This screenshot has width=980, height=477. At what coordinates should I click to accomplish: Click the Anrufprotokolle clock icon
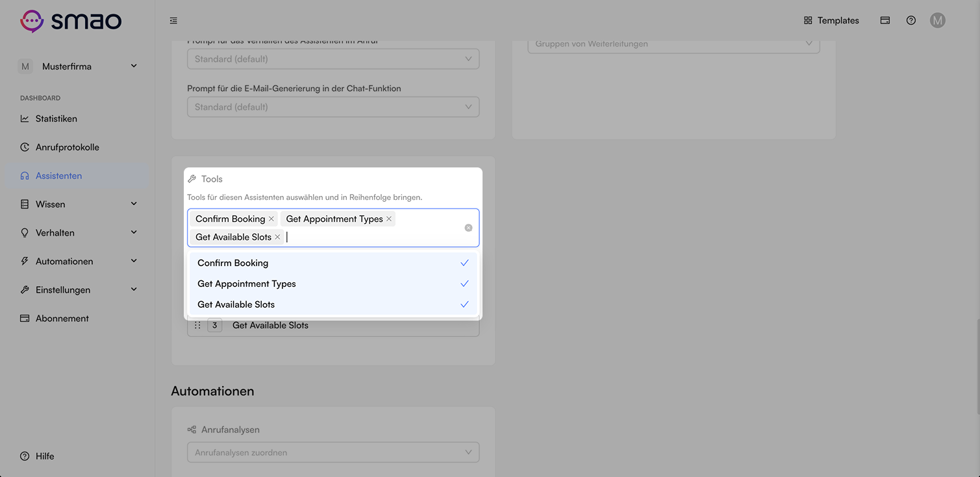pos(25,147)
